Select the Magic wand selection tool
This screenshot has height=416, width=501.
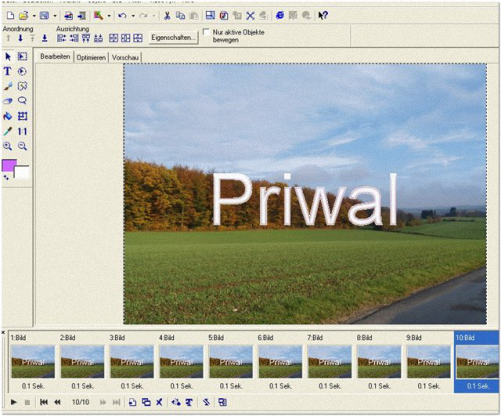point(22,86)
